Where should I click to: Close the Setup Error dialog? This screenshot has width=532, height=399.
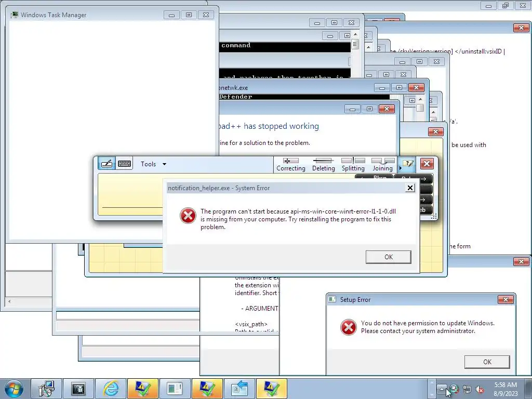coord(506,299)
